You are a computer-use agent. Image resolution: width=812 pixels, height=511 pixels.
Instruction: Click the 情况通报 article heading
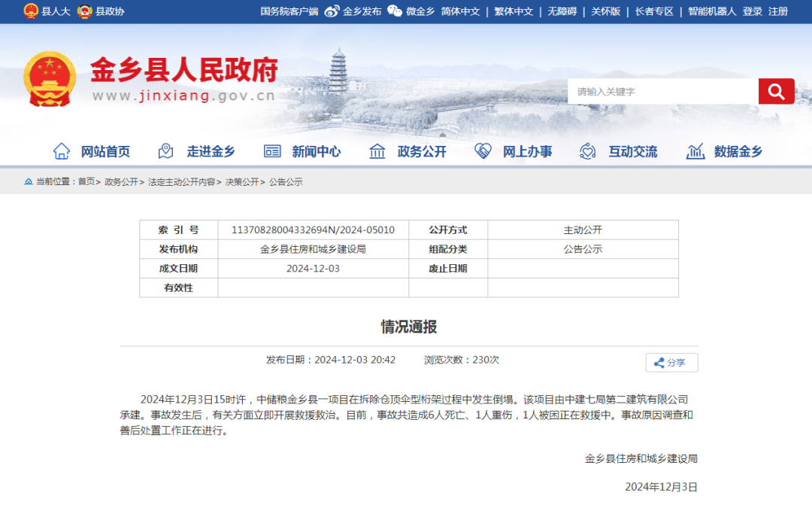[409, 327]
